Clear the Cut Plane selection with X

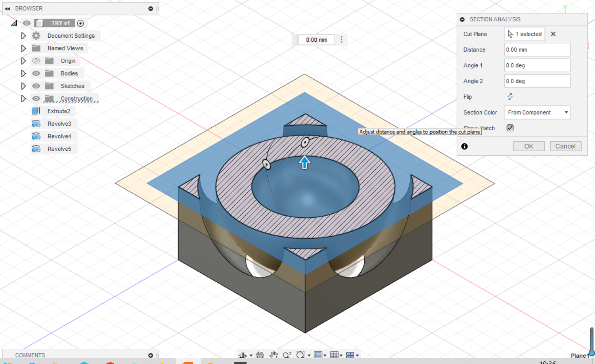click(553, 34)
